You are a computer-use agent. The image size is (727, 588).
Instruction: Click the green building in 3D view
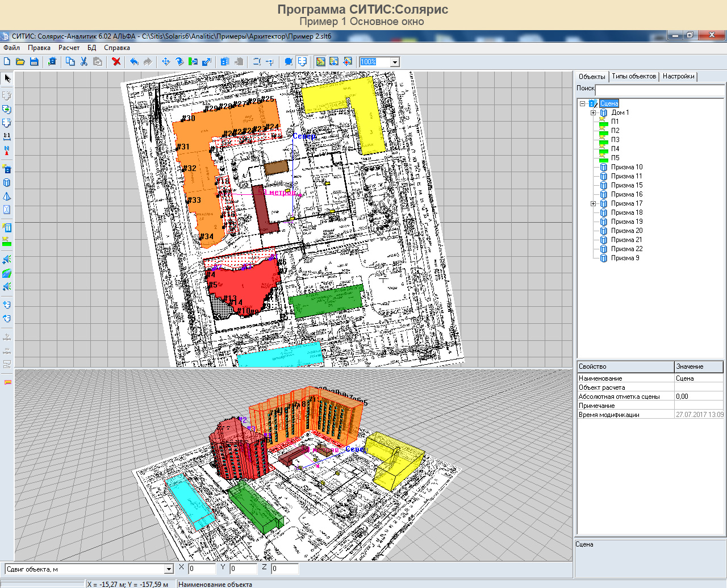256,507
